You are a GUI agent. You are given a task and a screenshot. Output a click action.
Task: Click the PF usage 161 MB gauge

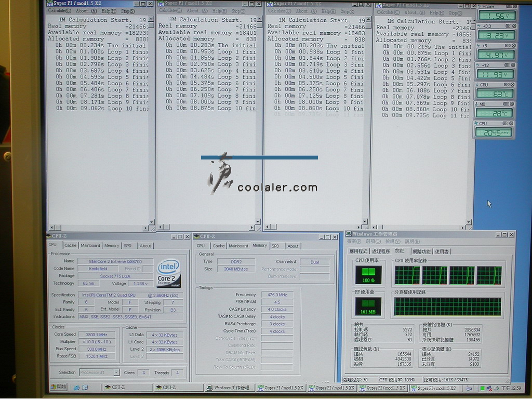(368, 306)
